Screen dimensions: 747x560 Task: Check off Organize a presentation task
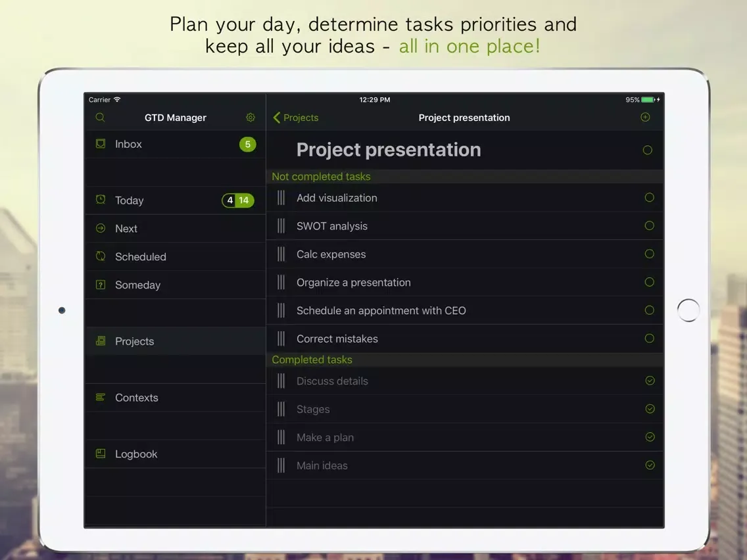pos(649,282)
